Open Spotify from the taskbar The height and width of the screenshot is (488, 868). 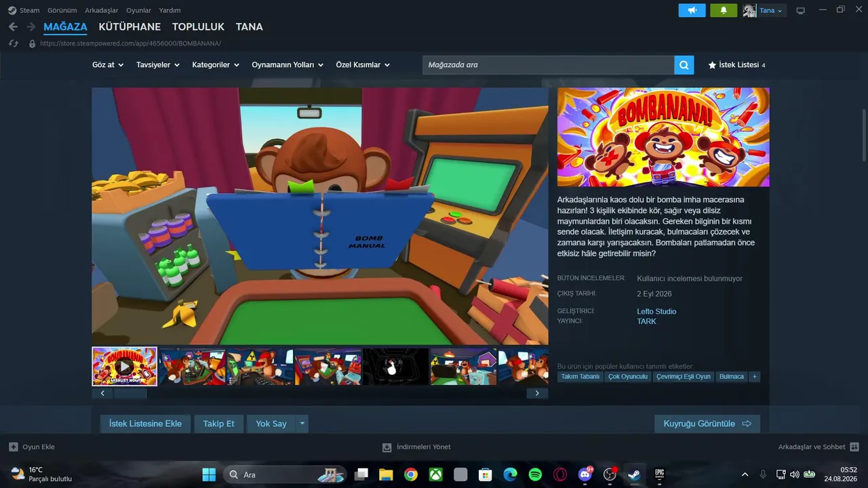(535, 474)
